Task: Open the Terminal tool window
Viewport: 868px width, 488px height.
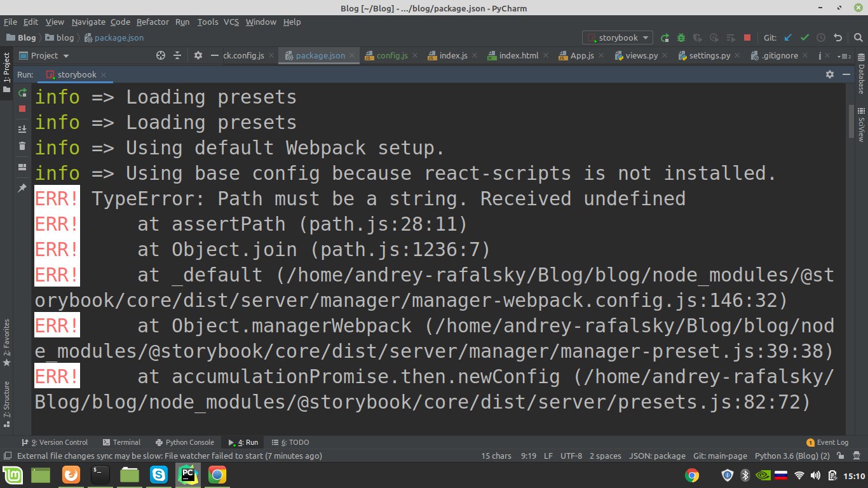Action: point(121,442)
